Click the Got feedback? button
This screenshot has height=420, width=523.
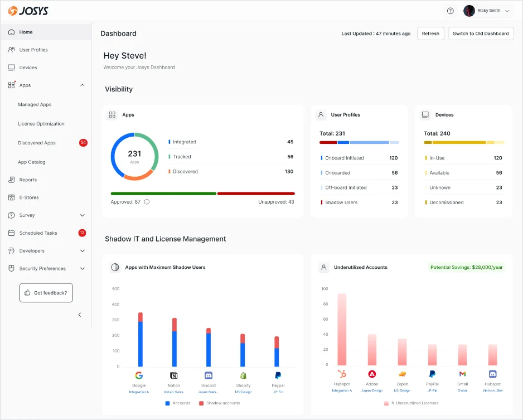pos(46,293)
